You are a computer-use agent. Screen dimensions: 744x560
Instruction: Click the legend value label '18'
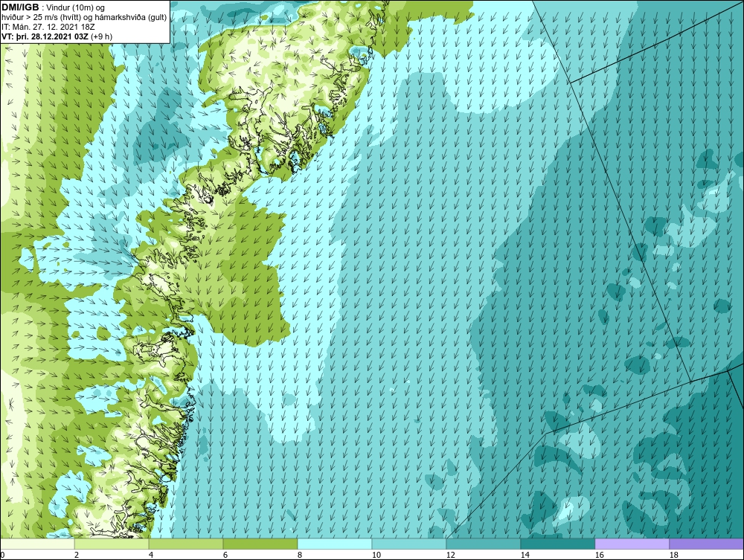pyautogui.click(x=673, y=555)
